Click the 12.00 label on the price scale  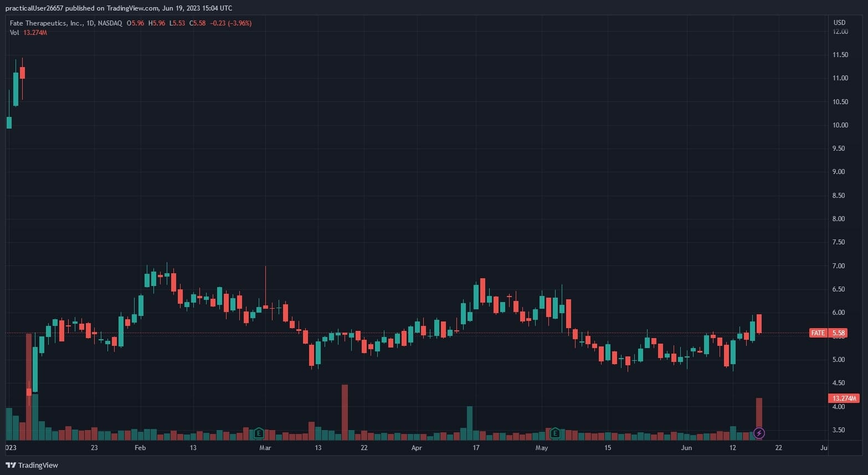pos(840,32)
